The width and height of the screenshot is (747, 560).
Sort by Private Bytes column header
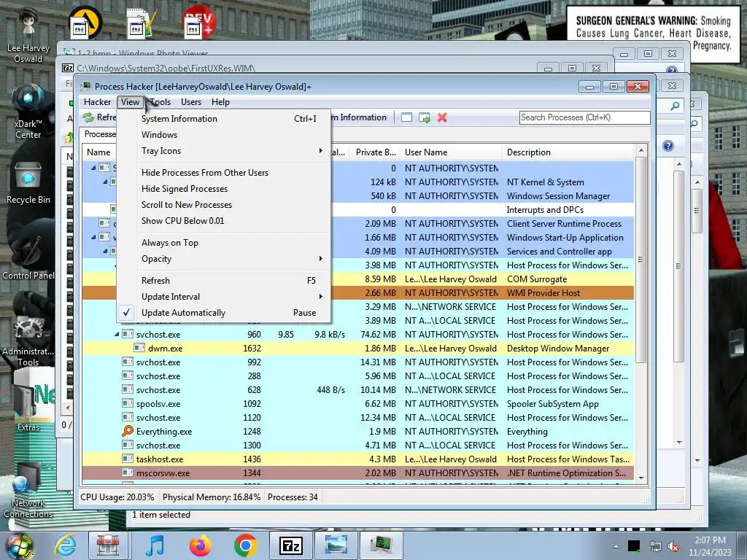point(375,152)
